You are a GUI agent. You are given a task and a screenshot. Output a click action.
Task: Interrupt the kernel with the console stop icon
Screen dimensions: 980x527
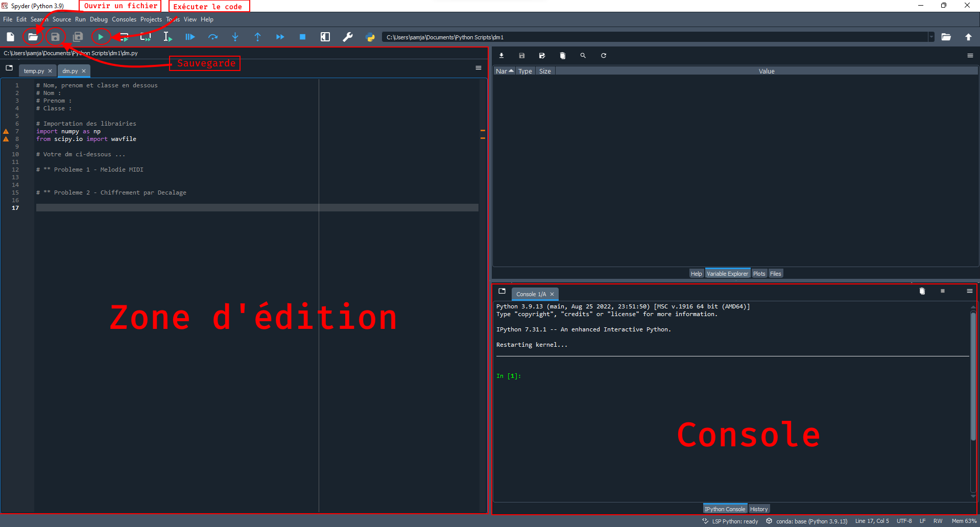pyautogui.click(x=943, y=291)
